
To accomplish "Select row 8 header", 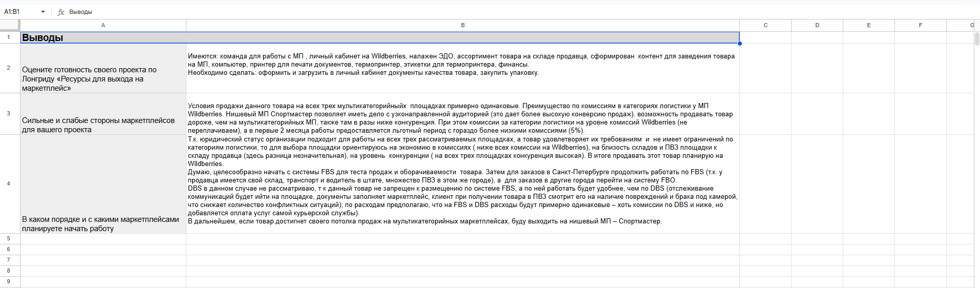I will pos(10,271).
